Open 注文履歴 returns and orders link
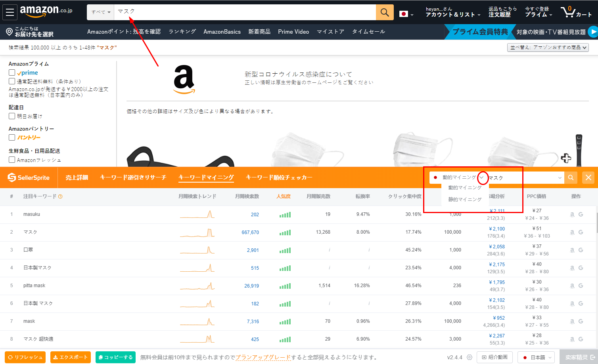 502,12
